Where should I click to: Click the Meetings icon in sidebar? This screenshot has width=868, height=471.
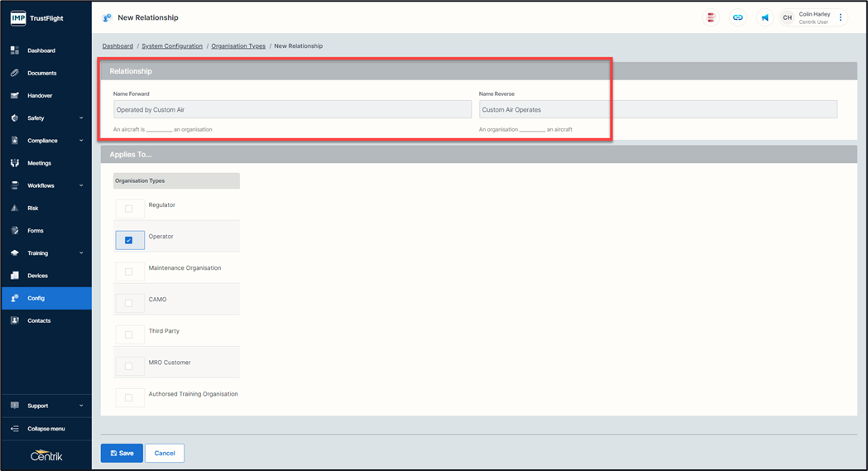[x=15, y=163]
